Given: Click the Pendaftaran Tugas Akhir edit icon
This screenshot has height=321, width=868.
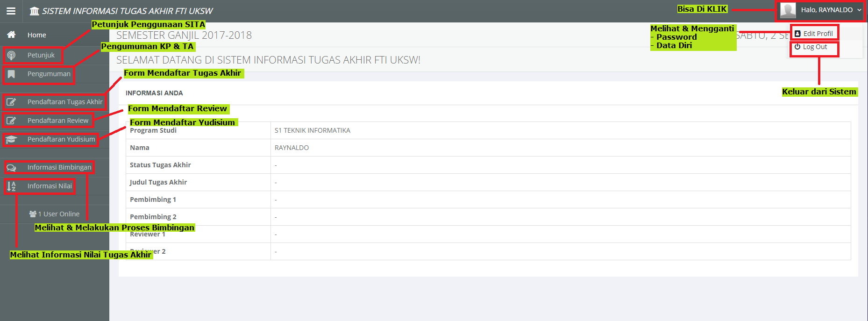Looking at the screenshot, I should (x=11, y=102).
